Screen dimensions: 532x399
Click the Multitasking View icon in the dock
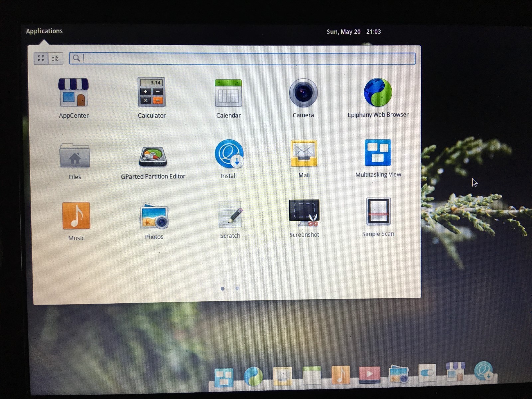[x=224, y=378]
